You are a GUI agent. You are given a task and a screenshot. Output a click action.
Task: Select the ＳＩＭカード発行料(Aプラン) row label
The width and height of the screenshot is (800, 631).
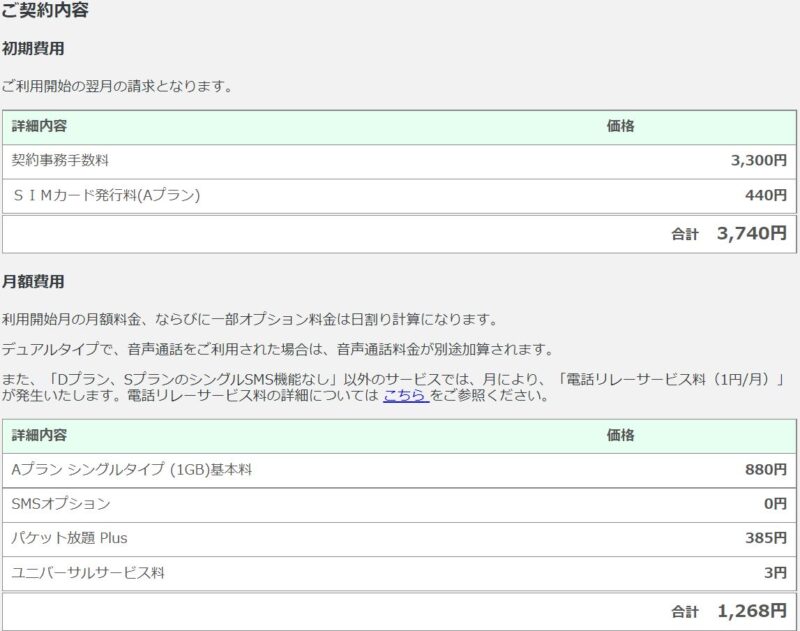[106, 195]
